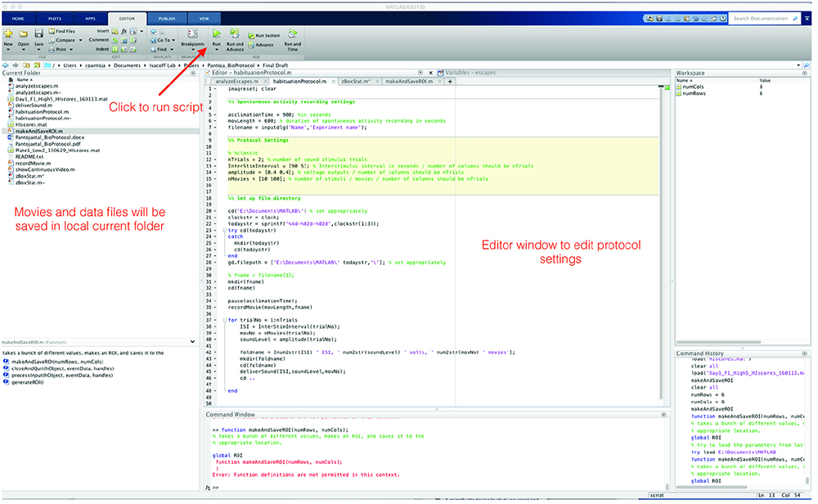
Task: Switch to the HOME ribbon tab
Action: click(18, 19)
